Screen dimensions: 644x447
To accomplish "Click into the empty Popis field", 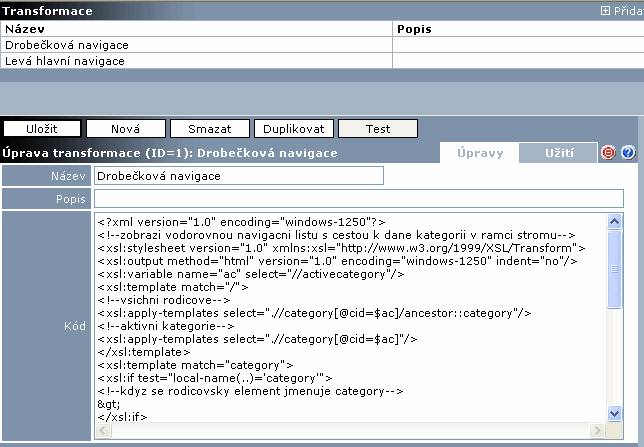I will (360, 198).
